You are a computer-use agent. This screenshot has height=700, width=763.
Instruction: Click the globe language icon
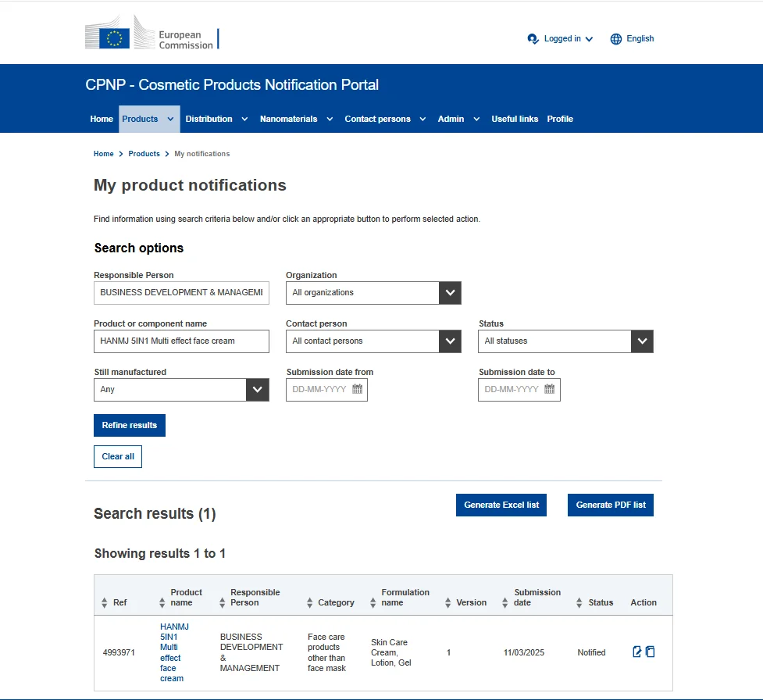pyautogui.click(x=616, y=39)
